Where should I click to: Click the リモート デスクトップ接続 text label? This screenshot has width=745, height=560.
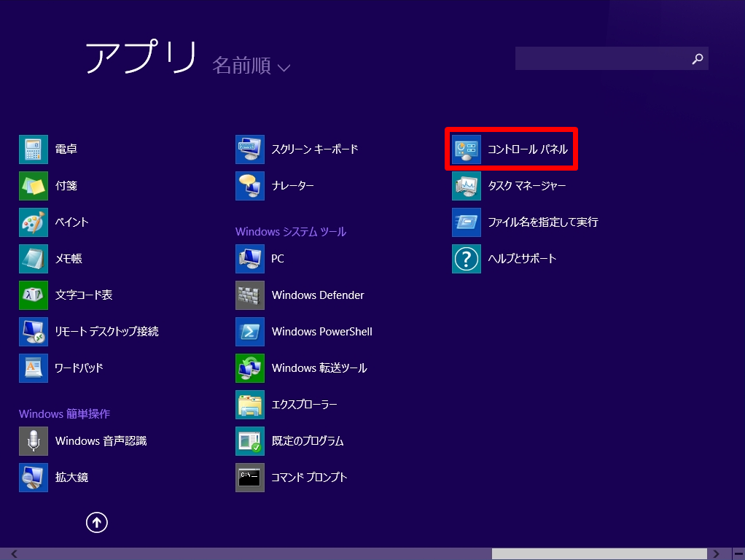tap(107, 331)
